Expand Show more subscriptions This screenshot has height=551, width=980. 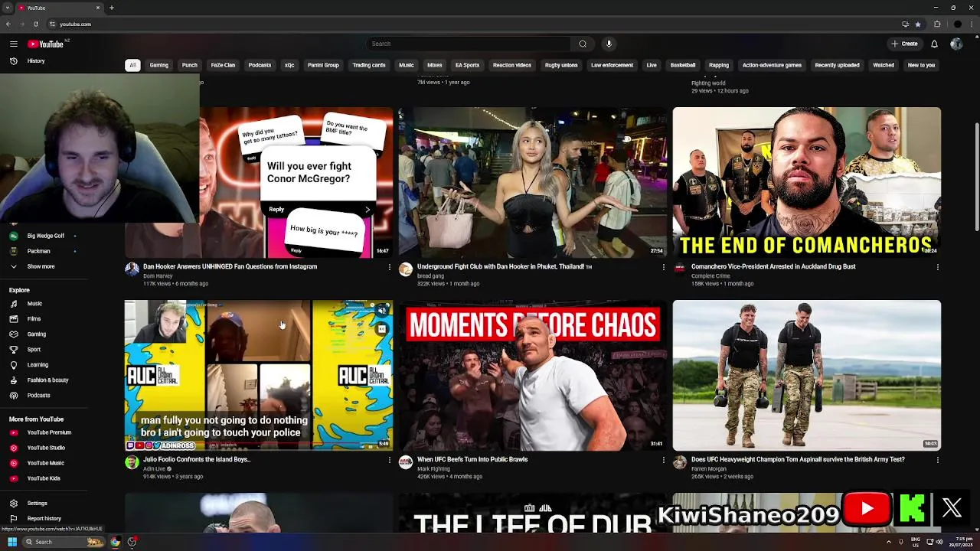coord(41,266)
